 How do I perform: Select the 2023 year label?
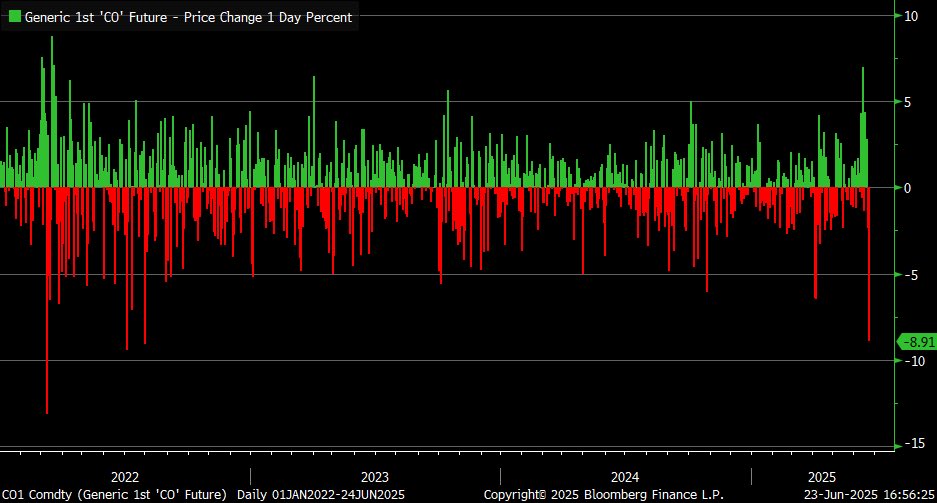375,477
